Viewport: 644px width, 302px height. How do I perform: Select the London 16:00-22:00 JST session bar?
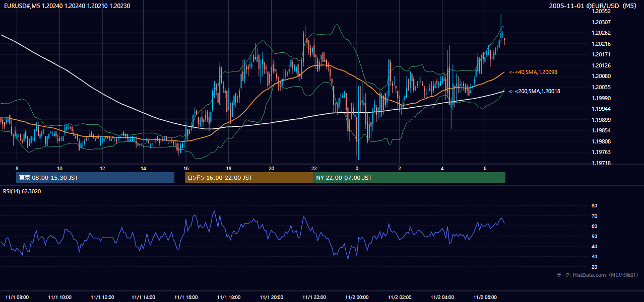(x=249, y=178)
